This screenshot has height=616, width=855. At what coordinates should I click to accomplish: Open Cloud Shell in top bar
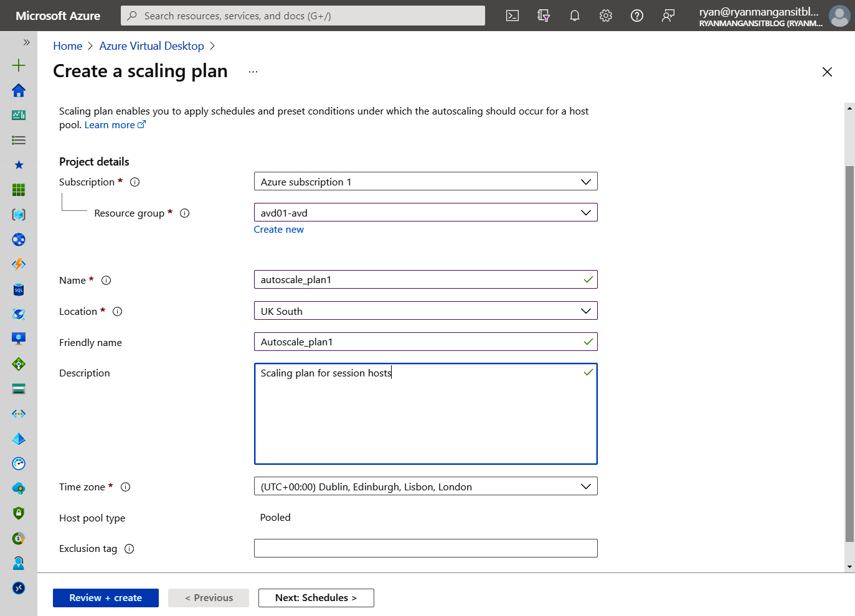513,16
